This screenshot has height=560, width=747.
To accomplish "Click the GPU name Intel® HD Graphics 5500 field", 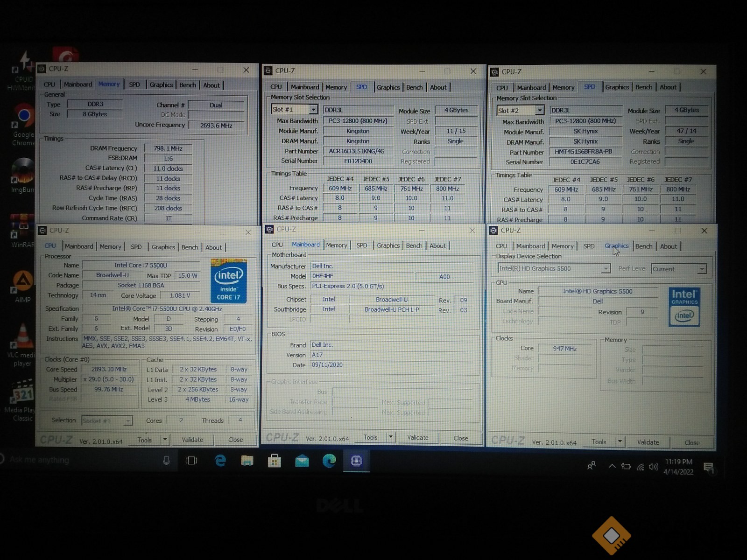I will 598,291.
